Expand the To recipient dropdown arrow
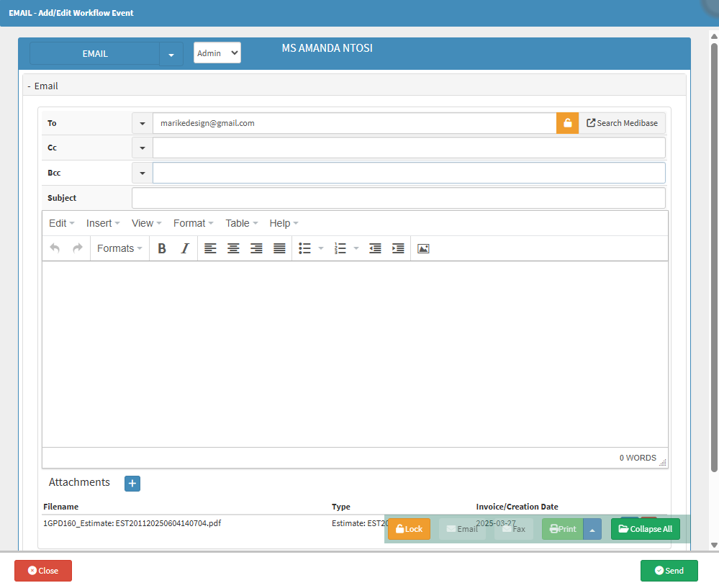 143,123
